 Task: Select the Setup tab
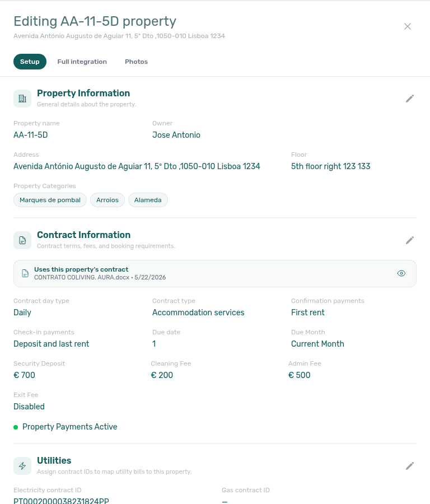click(30, 62)
